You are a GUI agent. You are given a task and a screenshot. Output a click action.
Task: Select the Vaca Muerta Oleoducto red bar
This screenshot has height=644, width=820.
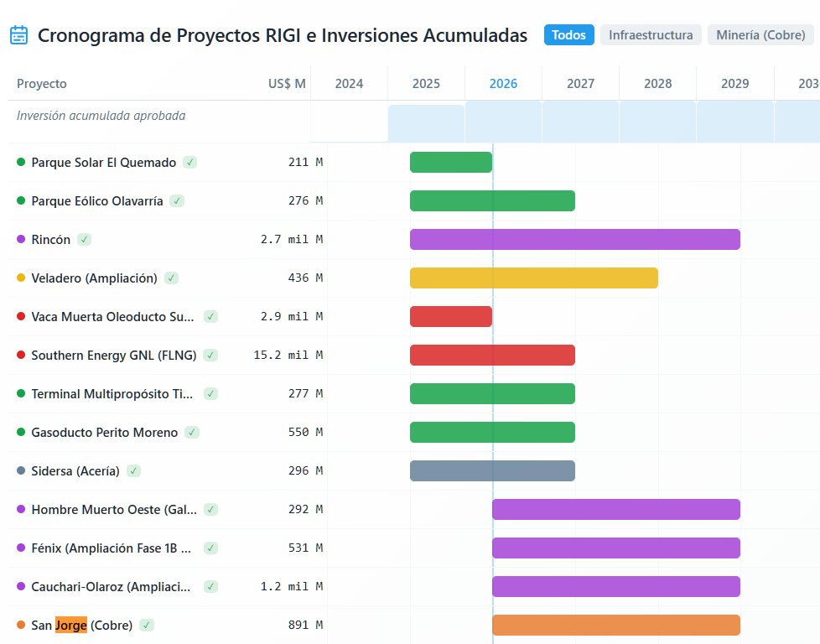coord(451,316)
